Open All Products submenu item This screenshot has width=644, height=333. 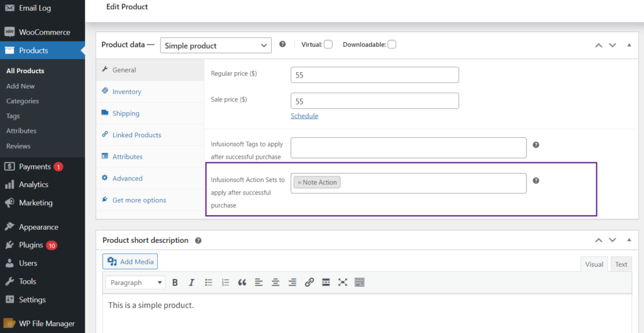coord(25,71)
